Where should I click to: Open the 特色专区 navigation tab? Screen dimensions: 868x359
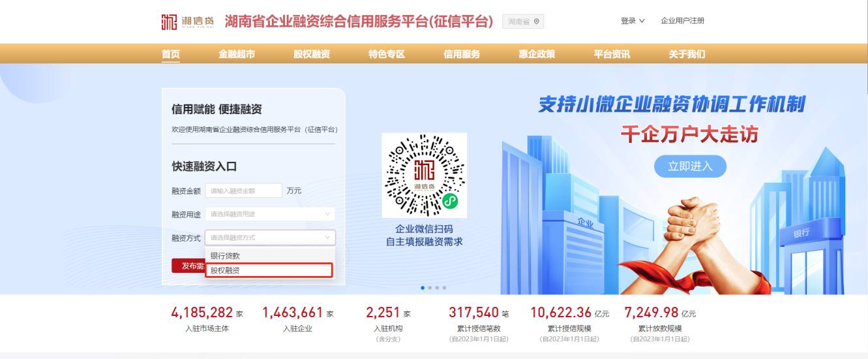[387, 54]
